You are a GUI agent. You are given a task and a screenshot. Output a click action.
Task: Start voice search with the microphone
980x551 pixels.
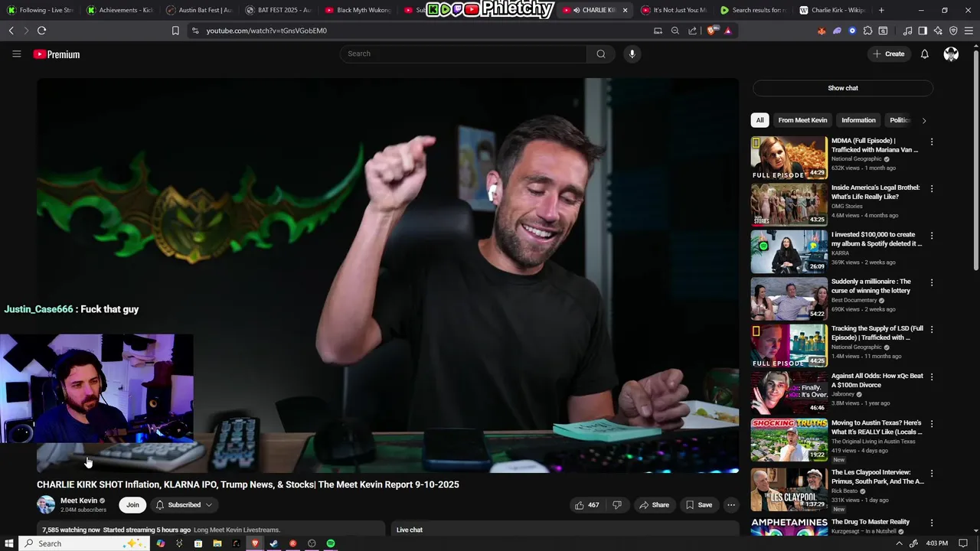click(x=632, y=54)
